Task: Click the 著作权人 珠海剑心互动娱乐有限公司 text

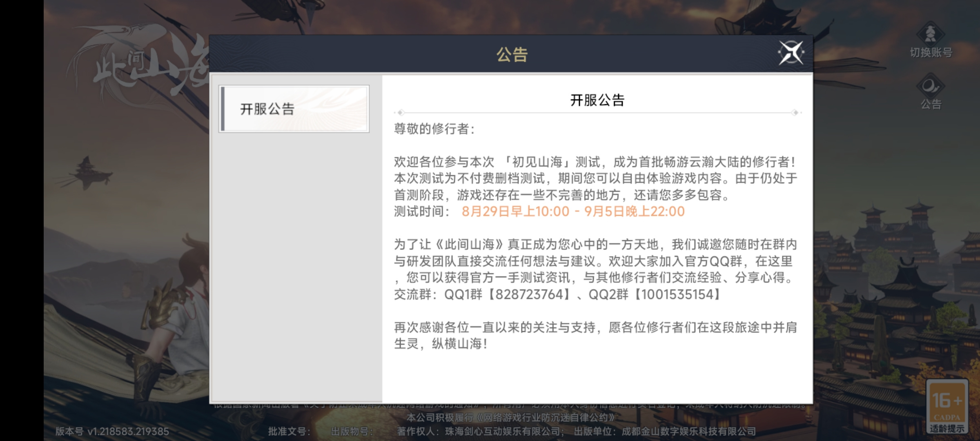Action: [481, 432]
